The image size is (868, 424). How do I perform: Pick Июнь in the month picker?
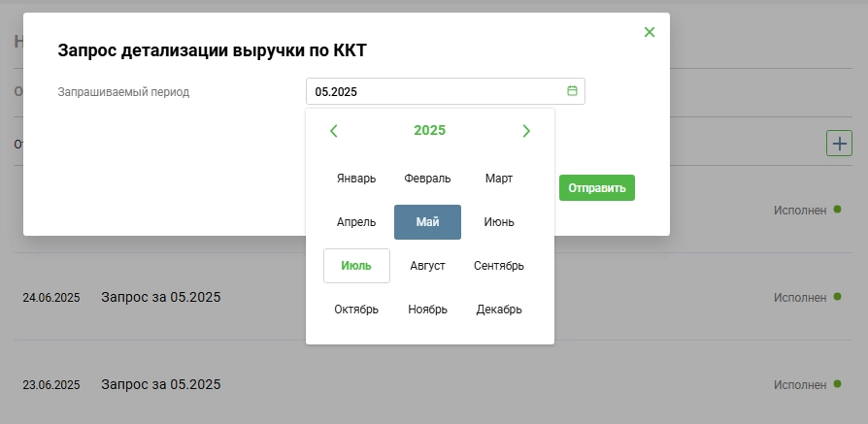(499, 222)
